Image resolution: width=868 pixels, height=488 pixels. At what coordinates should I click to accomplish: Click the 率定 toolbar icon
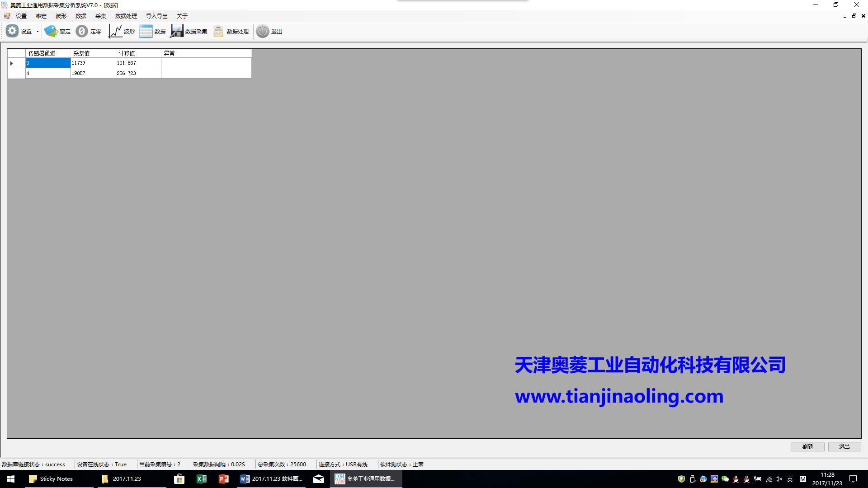point(51,31)
